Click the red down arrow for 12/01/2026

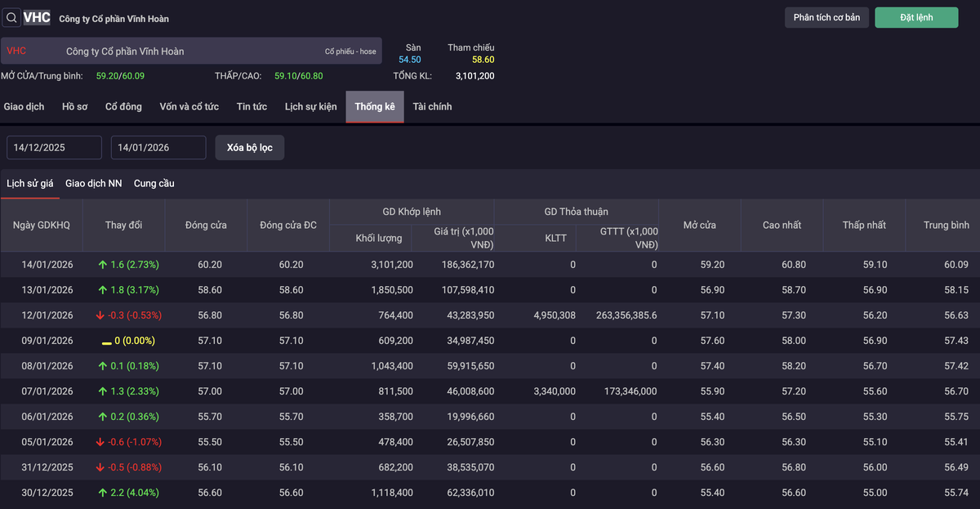point(99,315)
